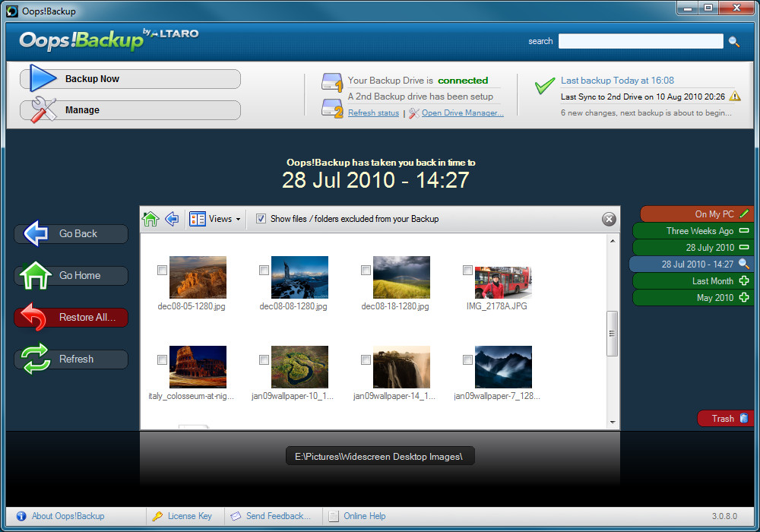Click magnifier on 28 Jul 2010 - 14:27

744,264
